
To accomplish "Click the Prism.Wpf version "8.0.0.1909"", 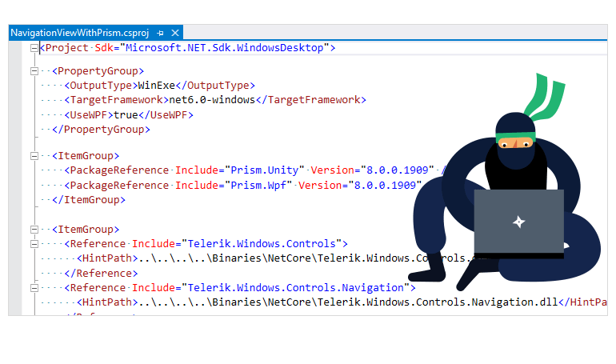I will click(x=385, y=185).
